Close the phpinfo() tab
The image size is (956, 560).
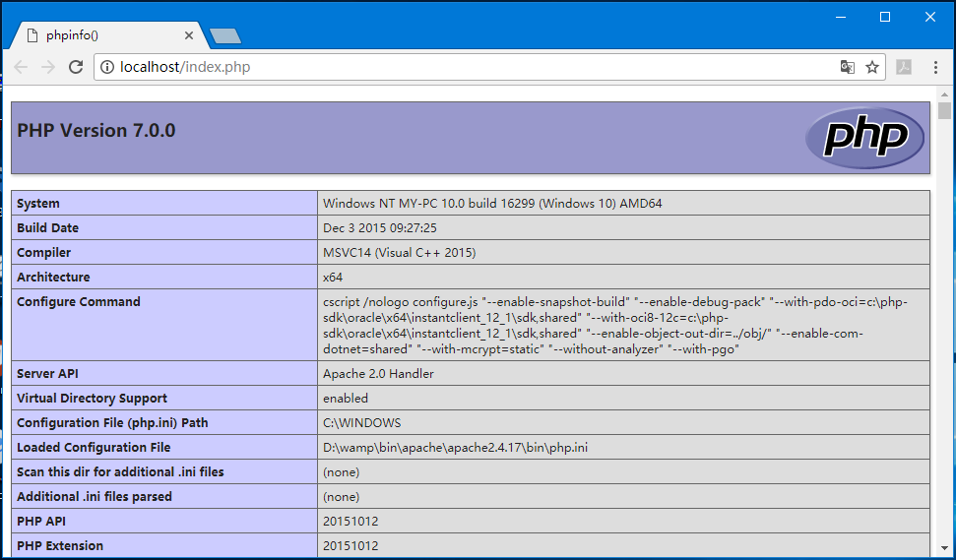(189, 35)
